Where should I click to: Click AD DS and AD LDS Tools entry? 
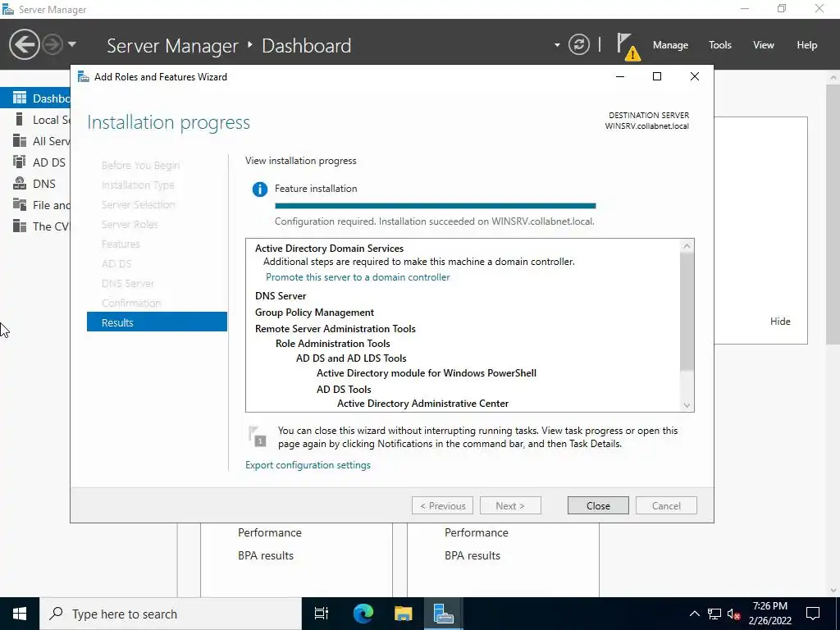(x=351, y=358)
